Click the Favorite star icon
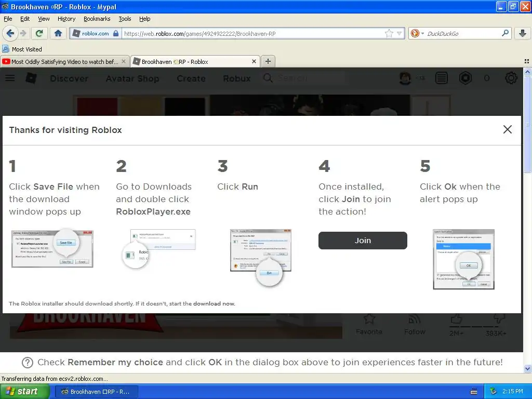532x399 pixels. point(369,319)
